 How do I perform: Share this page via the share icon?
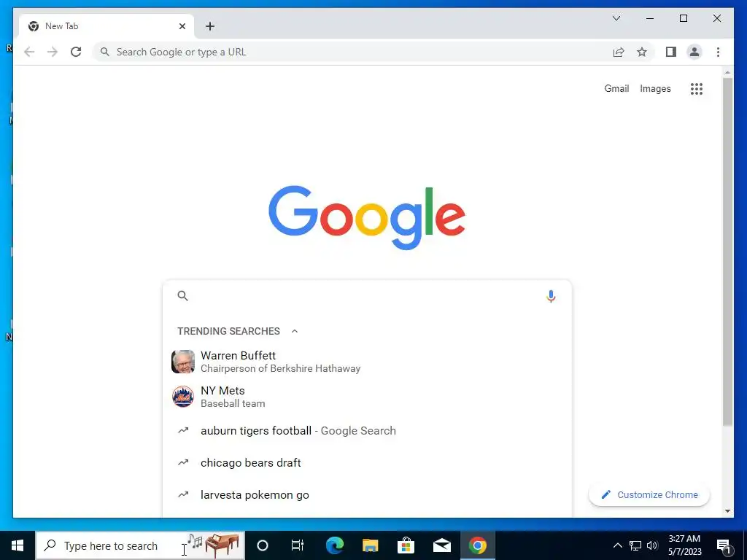coord(619,52)
